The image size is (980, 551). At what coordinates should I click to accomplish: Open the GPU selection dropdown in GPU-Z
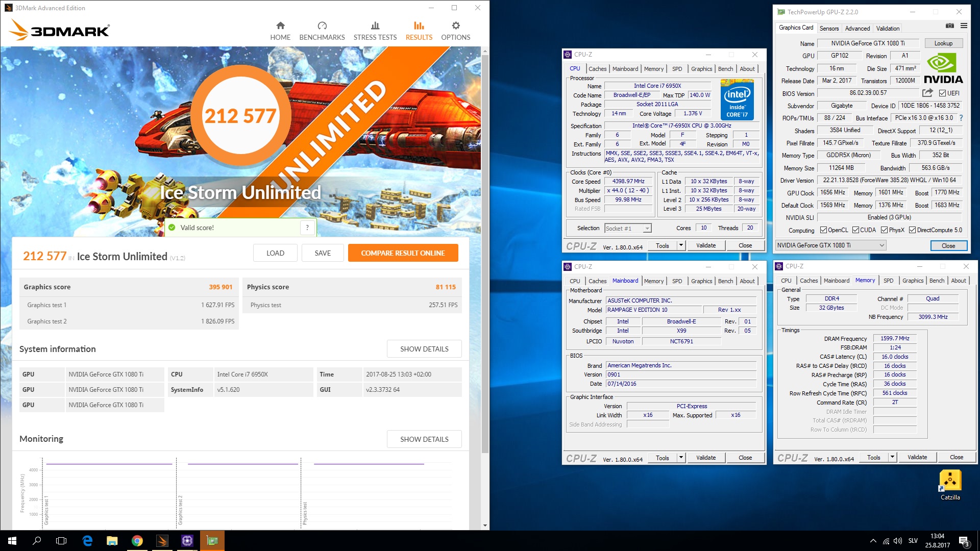(x=830, y=245)
